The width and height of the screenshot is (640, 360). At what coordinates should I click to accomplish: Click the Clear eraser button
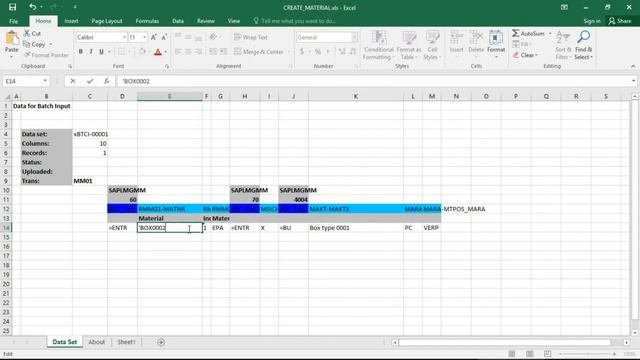click(525, 55)
